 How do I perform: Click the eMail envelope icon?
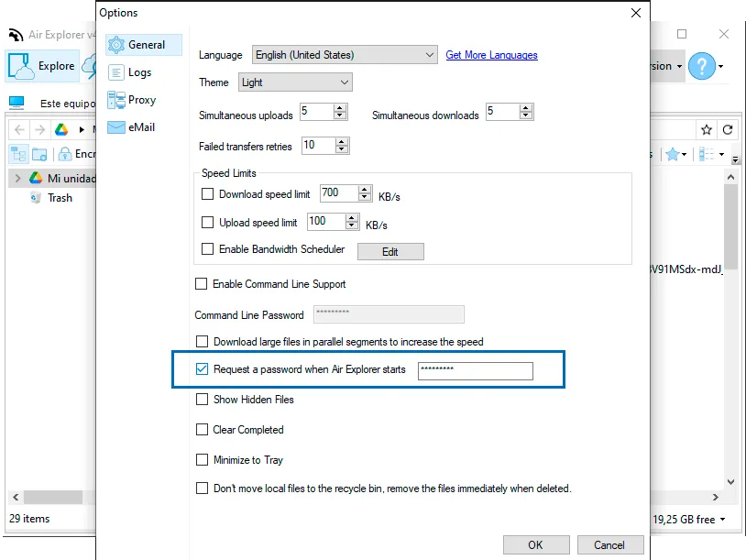[x=116, y=127]
